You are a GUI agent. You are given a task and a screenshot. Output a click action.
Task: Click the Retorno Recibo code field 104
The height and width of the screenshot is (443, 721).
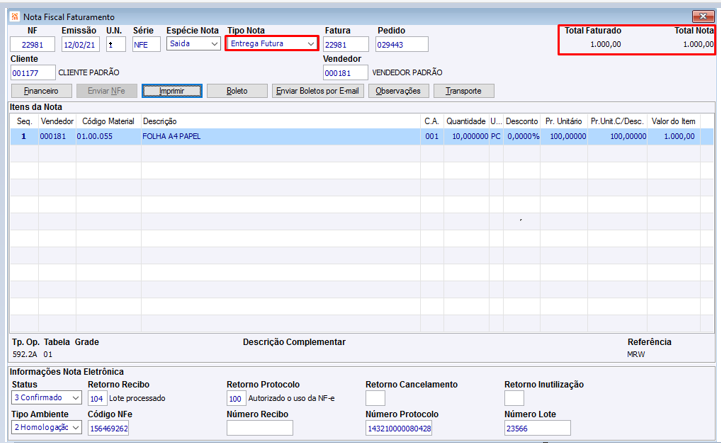tap(97, 398)
